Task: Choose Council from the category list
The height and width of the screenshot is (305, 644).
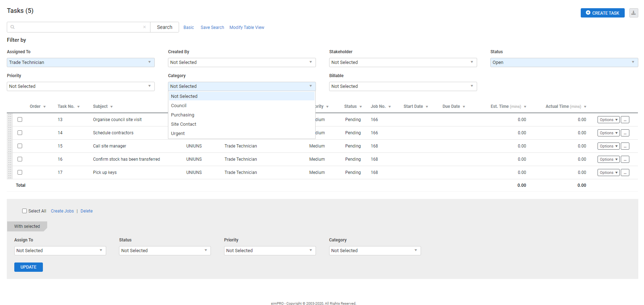Action: pos(179,106)
